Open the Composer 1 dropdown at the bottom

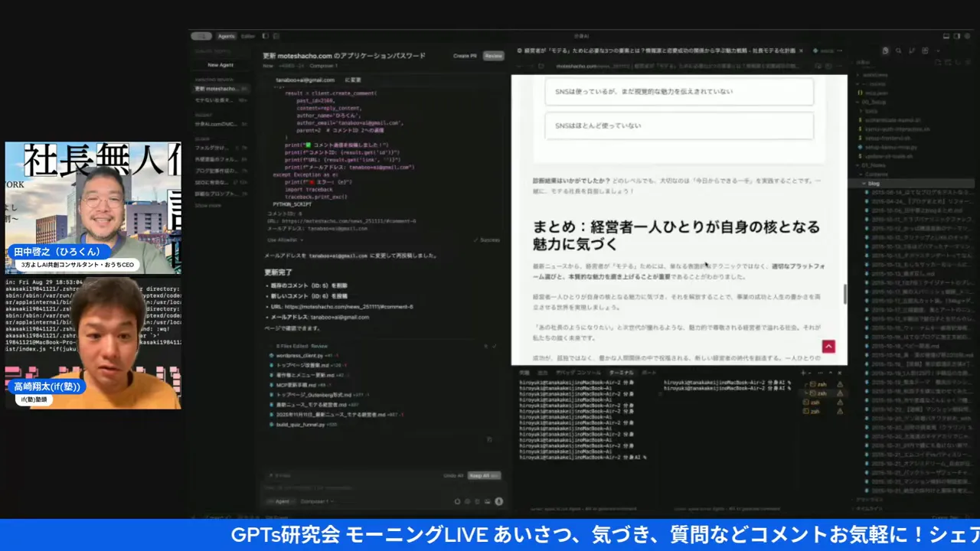[316, 501]
